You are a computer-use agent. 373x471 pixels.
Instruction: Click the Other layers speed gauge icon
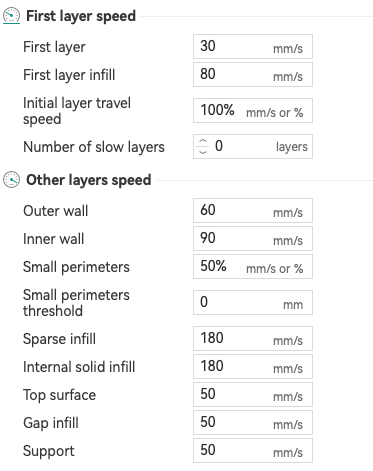(11, 180)
